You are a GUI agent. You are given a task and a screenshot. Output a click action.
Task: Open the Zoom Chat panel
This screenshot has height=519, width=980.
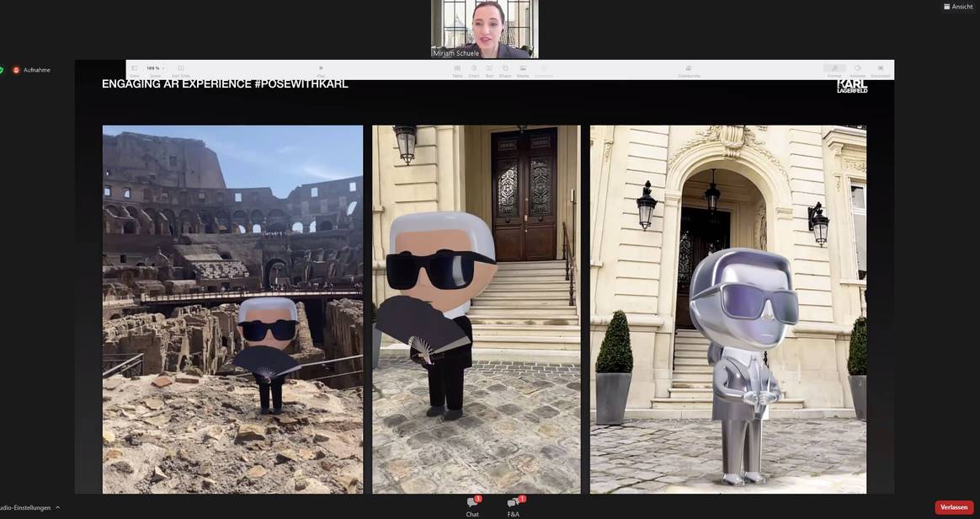click(472, 506)
